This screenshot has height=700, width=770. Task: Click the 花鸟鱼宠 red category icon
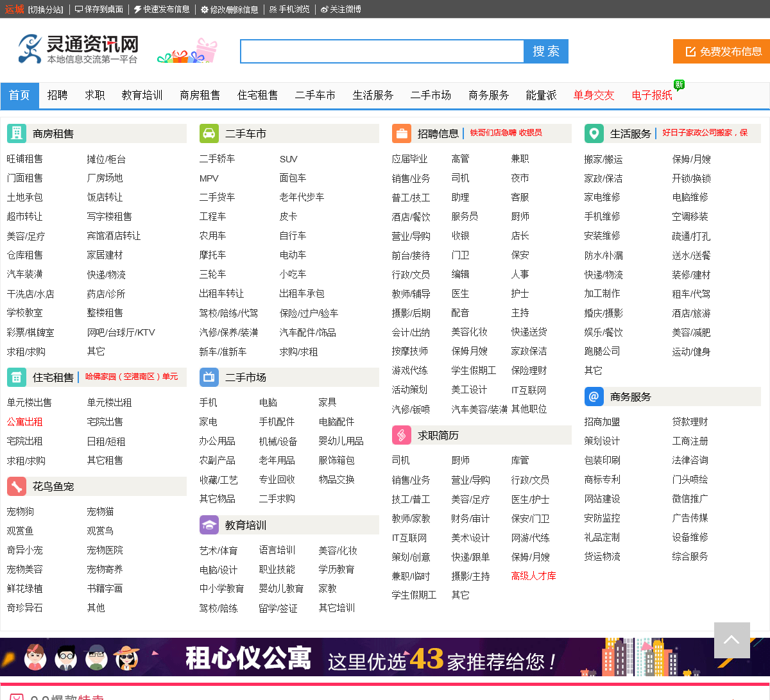pos(17,486)
